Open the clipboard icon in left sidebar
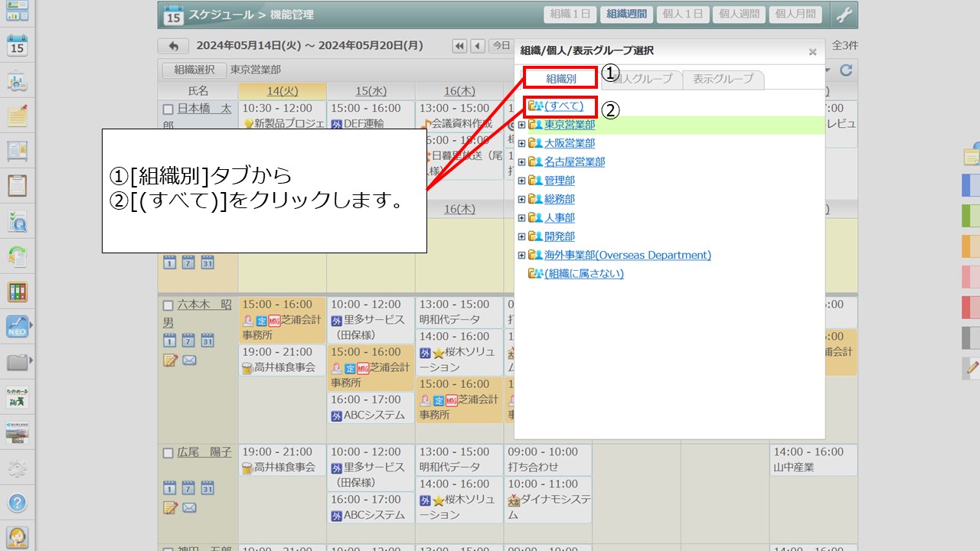The height and width of the screenshot is (551, 980). point(17,186)
